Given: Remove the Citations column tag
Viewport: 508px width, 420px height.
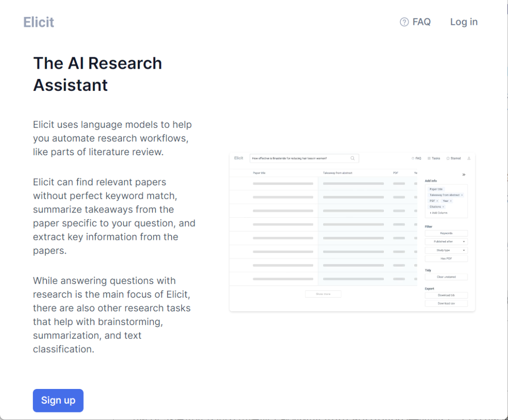Looking at the screenshot, I should point(443,207).
